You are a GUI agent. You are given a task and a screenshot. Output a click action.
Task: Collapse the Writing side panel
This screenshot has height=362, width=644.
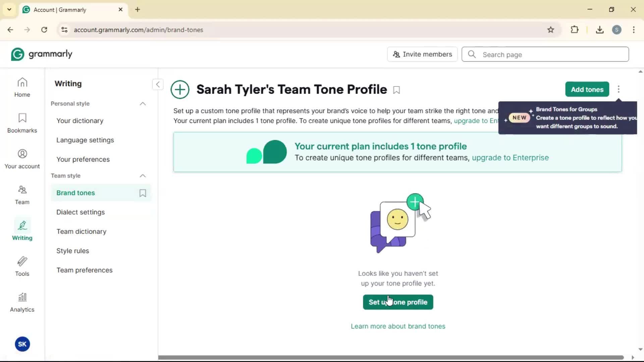coord(158,84)
